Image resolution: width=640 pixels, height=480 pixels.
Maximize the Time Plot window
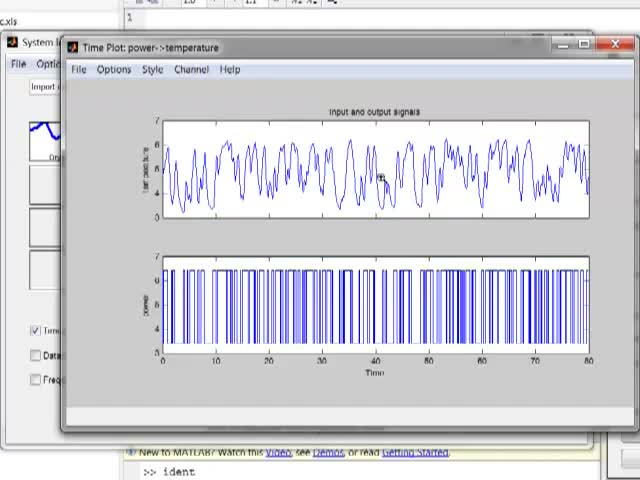click(x=584, y=44)
